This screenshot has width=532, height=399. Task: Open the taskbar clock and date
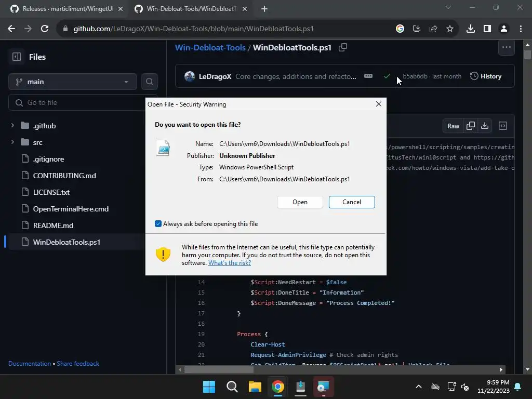(x=494, y=387)
